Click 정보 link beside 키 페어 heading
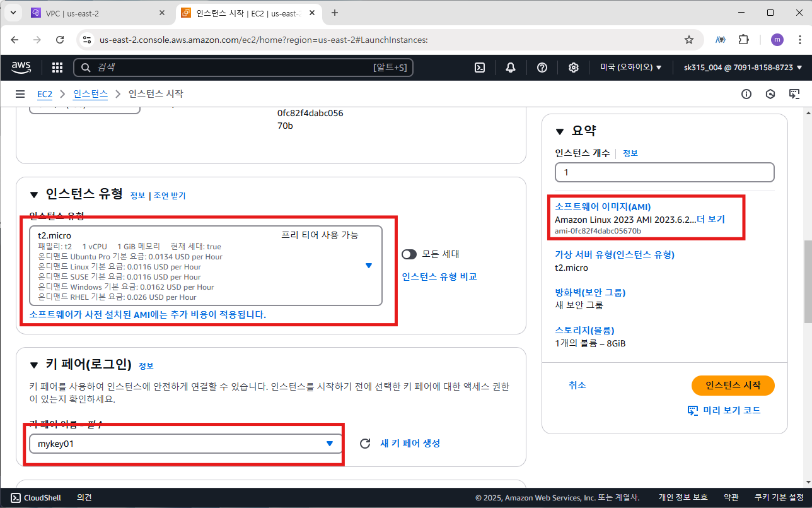Viewport: 812px width, 508px height. (x=146, y=366)
